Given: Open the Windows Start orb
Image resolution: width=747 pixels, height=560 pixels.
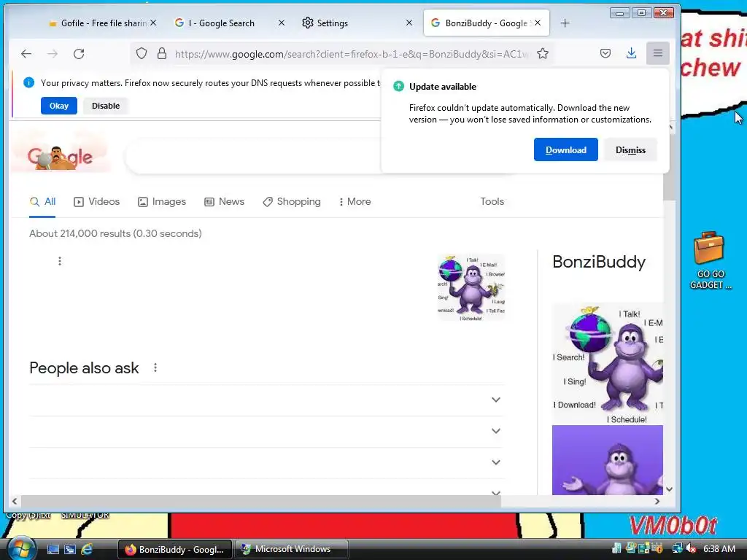Looking at the screenshot, I should click(x=20, y=548).
